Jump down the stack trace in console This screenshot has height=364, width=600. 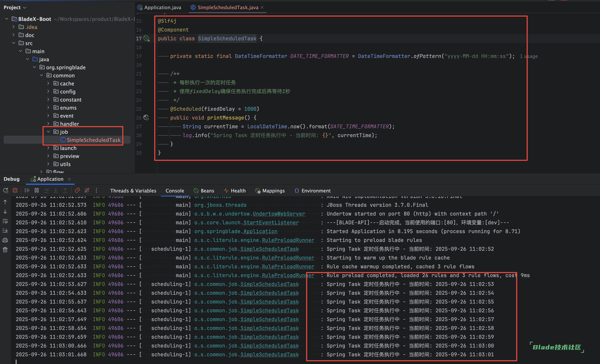click(5, 212)
